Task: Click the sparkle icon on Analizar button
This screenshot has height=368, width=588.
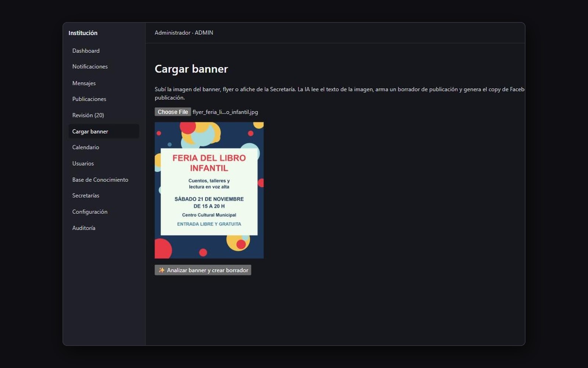Action: 161,270
